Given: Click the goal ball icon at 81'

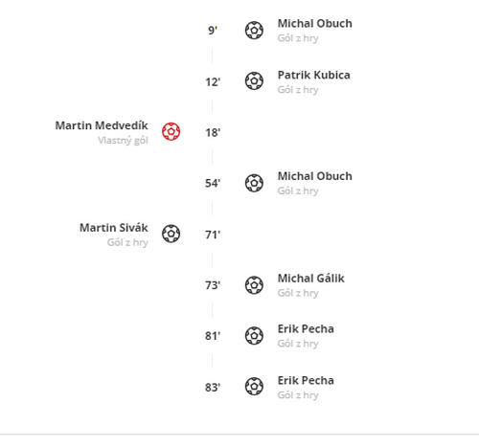Looking at the screenshot, I should 254,336.
